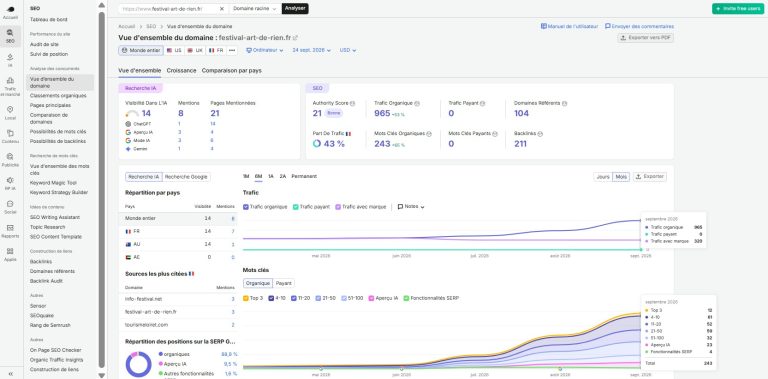
Task: Toggle the 51-100 positions checkbox
Action: click(344, 298)
